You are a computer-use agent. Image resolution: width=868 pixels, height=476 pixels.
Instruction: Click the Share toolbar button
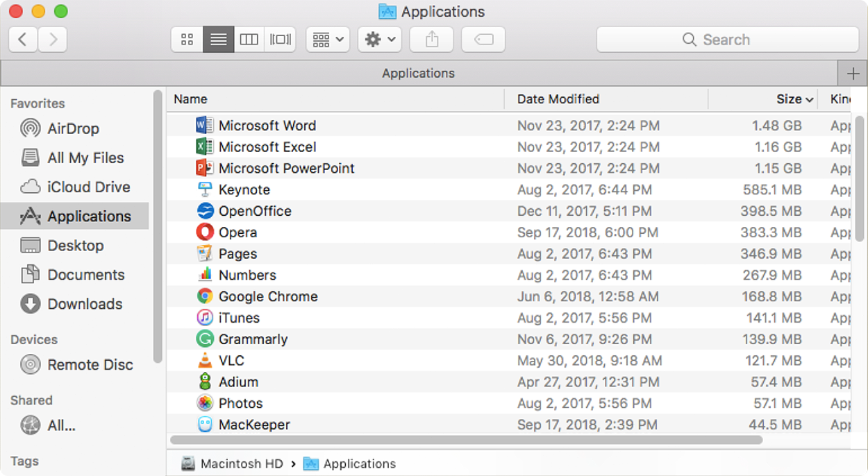click(x=431, y=40)
